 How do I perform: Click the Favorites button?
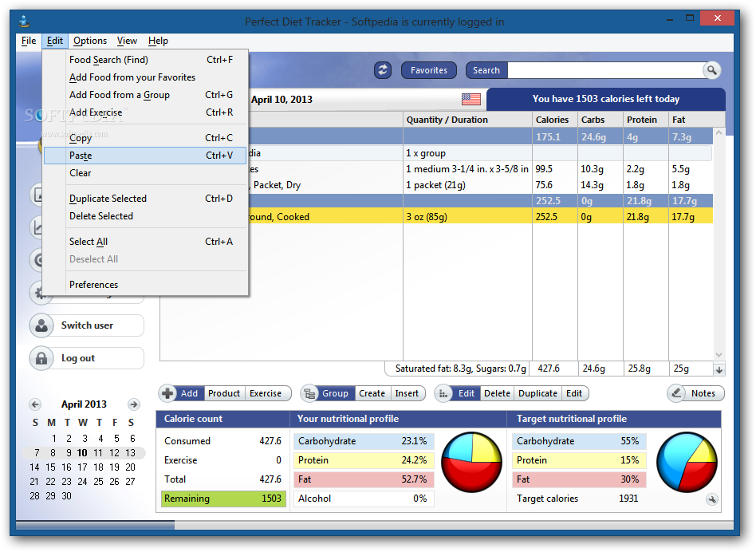[x=428, y=70]
